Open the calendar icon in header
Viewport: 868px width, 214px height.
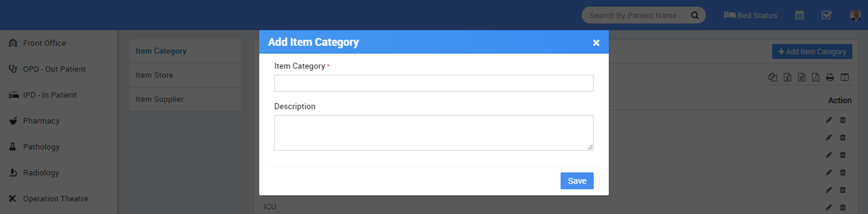pyautogui.click(x=800, y=15)
